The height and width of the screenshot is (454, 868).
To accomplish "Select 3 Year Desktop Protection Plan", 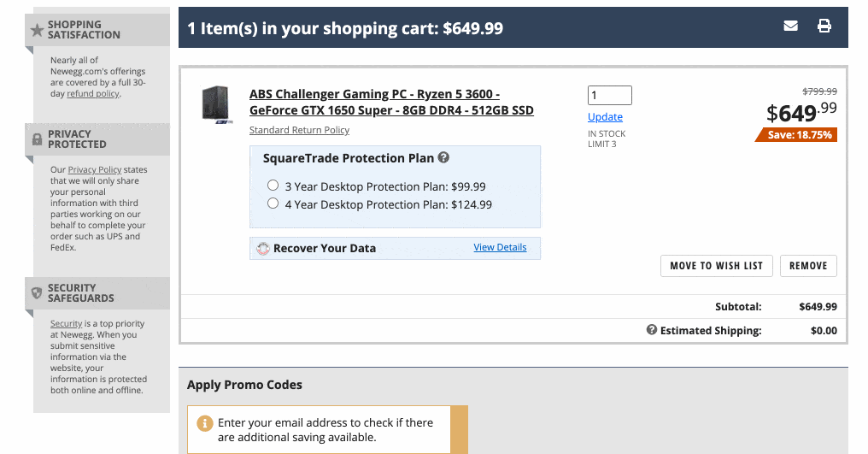I will pos(273,186).
